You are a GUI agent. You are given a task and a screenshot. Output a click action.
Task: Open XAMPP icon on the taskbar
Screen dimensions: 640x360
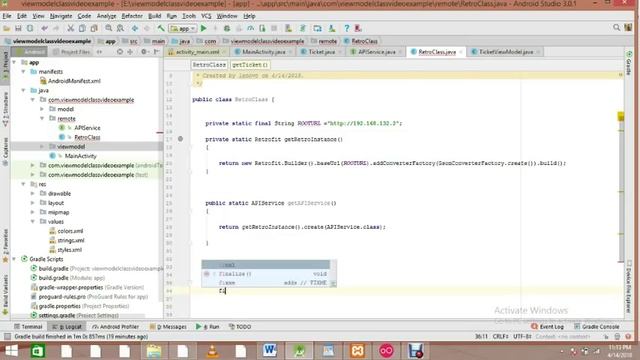(357, 351)
